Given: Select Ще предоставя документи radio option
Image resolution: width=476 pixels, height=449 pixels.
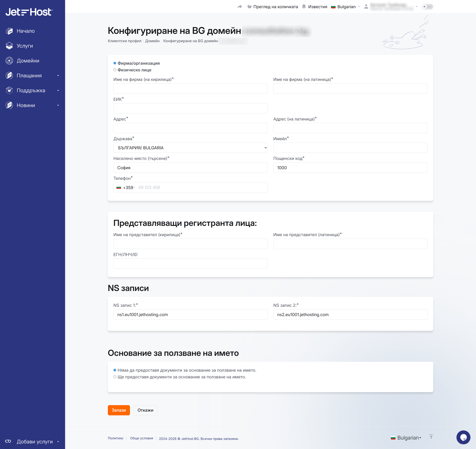Looking at the screenshot, I should (115, 377).
